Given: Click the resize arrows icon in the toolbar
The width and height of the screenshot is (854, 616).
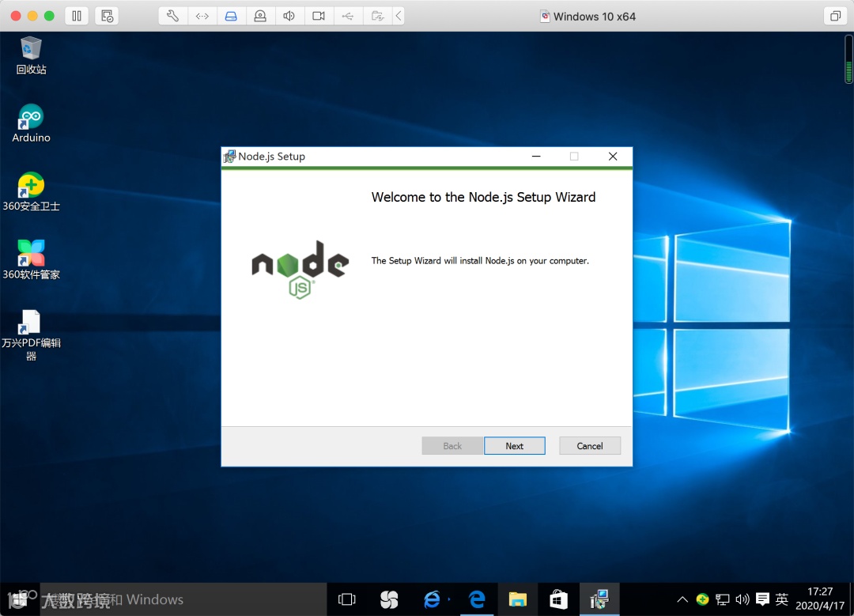Looking at the screenshot, I should point(202,16).
